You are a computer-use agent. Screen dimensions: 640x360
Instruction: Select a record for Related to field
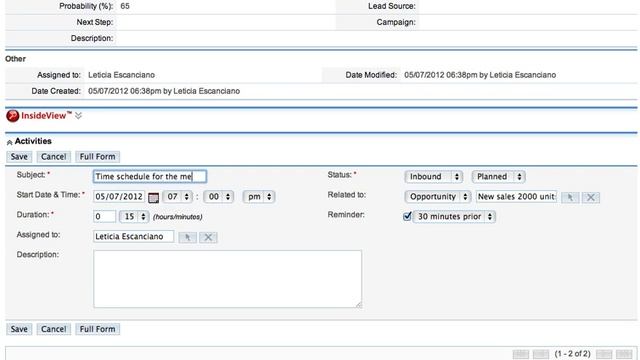click(570, 198)
